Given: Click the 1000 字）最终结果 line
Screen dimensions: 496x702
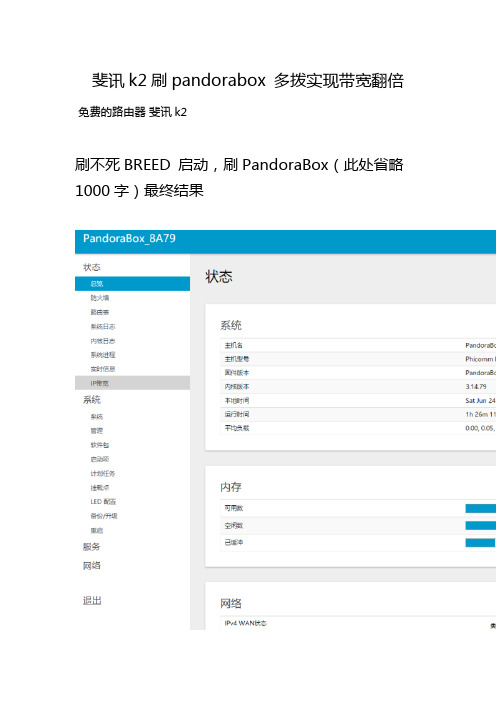Looking at the screenshot, I should [x=139, y=191].
